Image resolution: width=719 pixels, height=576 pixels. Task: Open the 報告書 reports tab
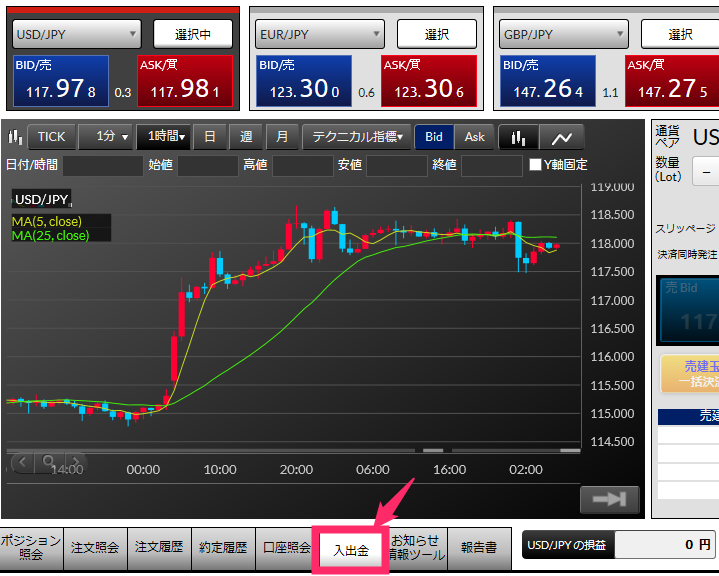[479, 548]
